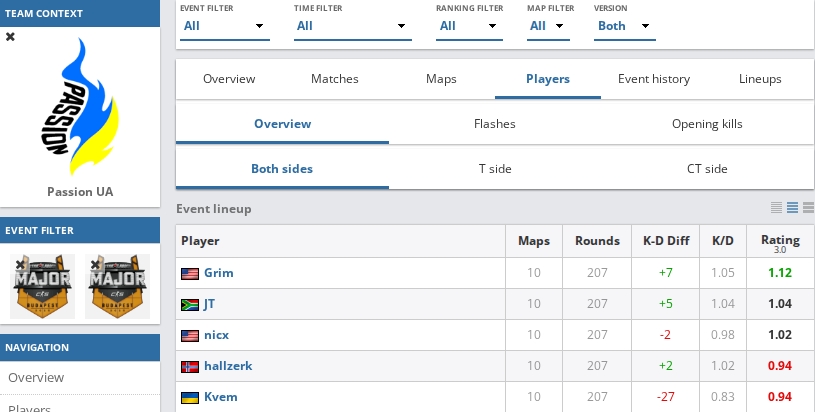
Task: Select the players Overview sub-tab
Action: coord(282,124)
